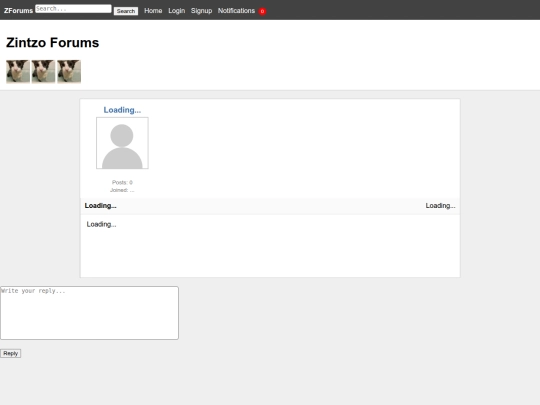Open the Notifications nav link
540x405 pixels.
[x=236, y=11]
